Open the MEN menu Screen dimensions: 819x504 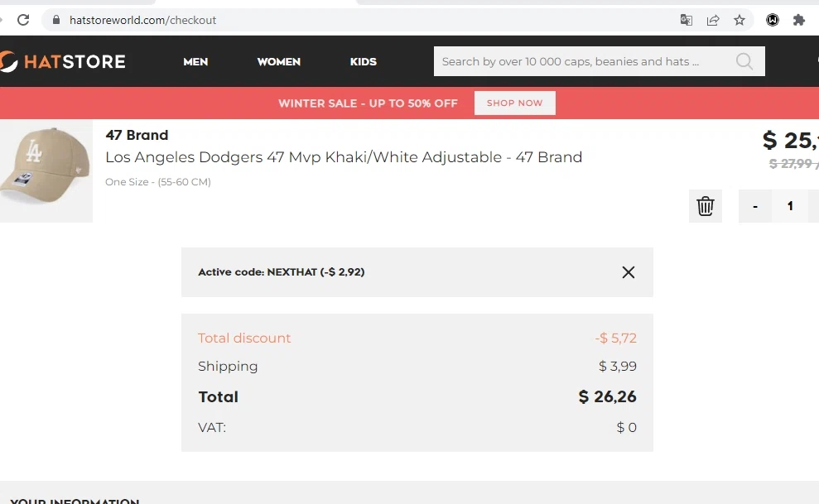pyautogui.click(x=195, y=61)
